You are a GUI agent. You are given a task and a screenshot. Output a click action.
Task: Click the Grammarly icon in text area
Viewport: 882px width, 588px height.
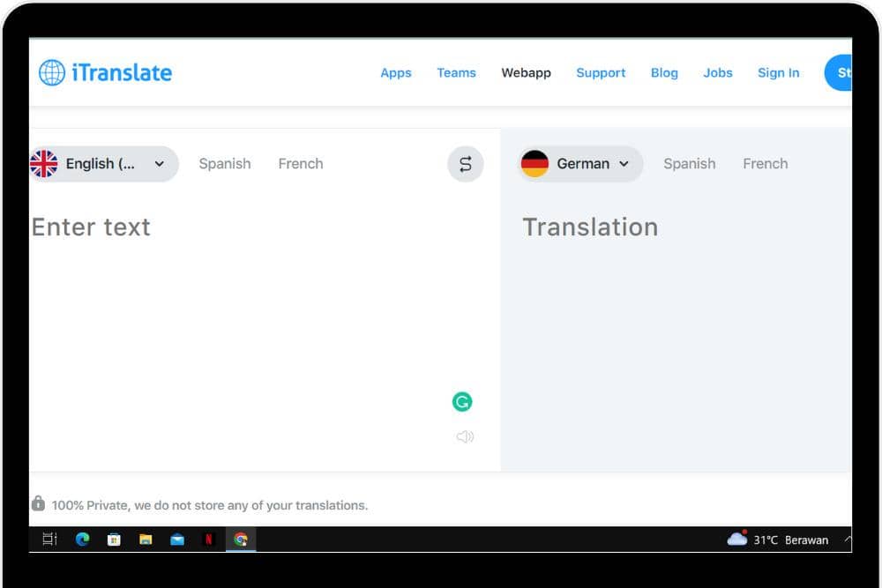(x=462, y=402)
